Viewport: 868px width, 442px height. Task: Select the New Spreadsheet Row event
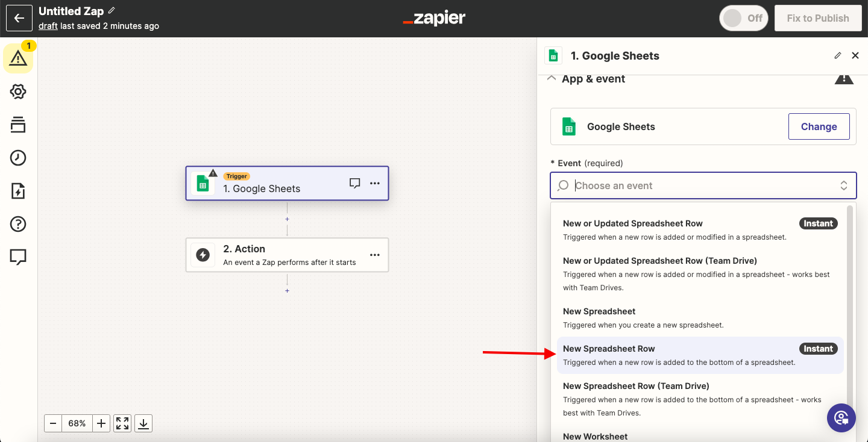(x=700, y=355)
